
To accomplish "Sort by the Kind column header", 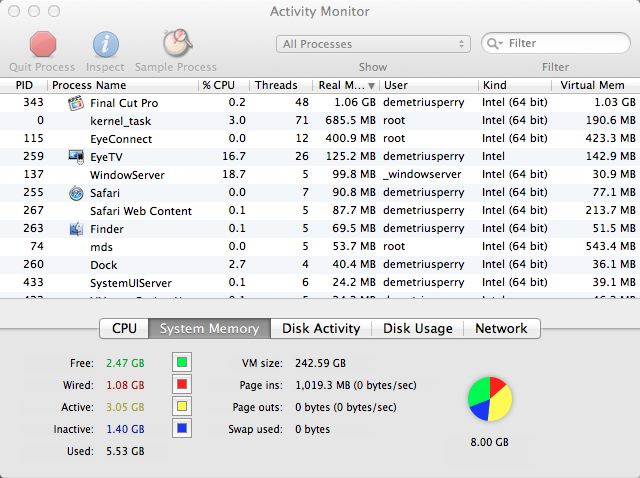I will [x=515, y=85].
